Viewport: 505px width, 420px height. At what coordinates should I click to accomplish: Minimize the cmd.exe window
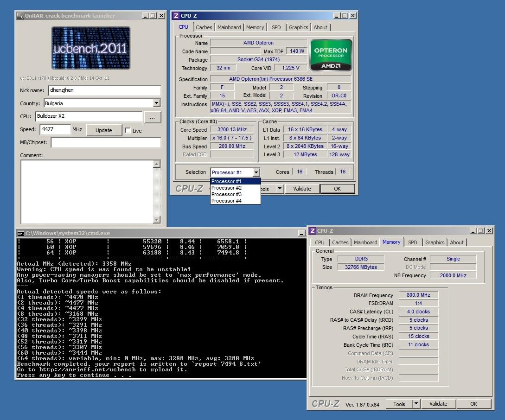[x=302, y=233]
